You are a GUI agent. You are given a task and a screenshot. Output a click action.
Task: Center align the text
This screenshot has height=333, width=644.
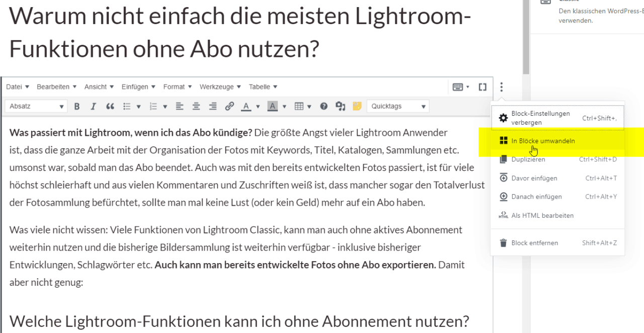(x=196, y=106)
